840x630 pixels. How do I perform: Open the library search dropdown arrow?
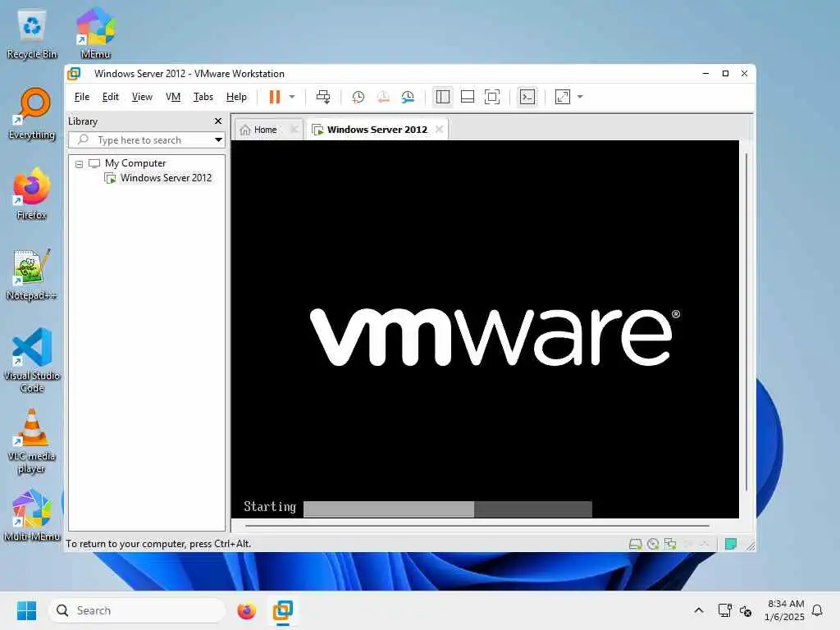pyautogui.click(x=218, y=140)
